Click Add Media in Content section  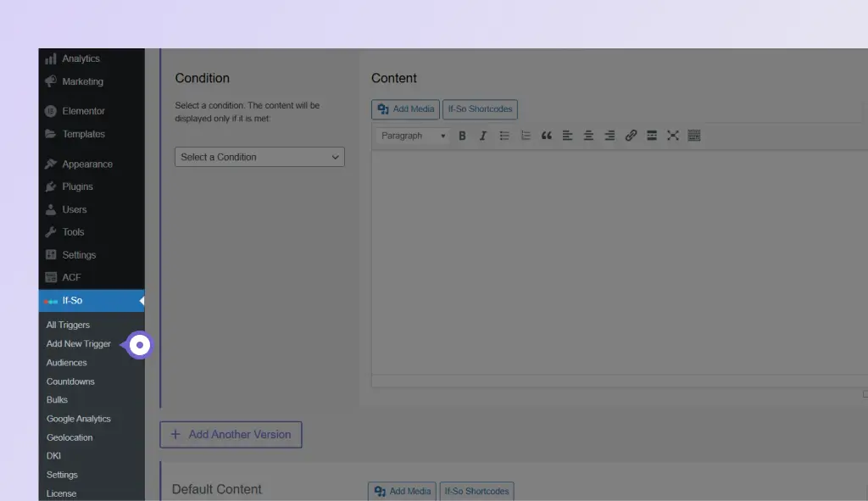point(405,109)
